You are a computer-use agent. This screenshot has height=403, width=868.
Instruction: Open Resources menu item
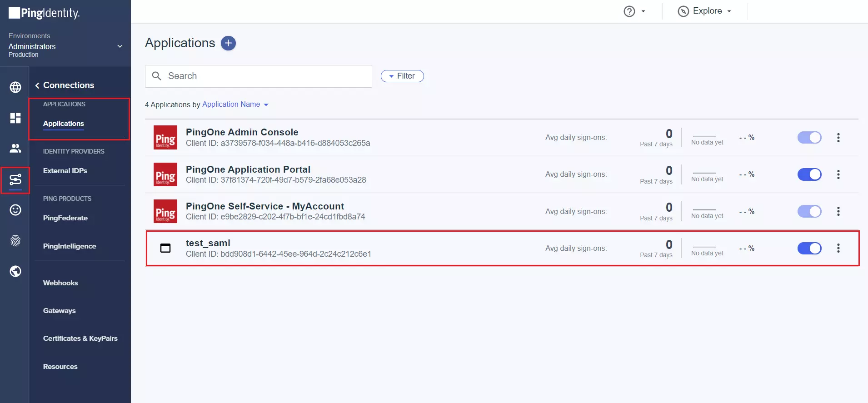coord(60,367)
